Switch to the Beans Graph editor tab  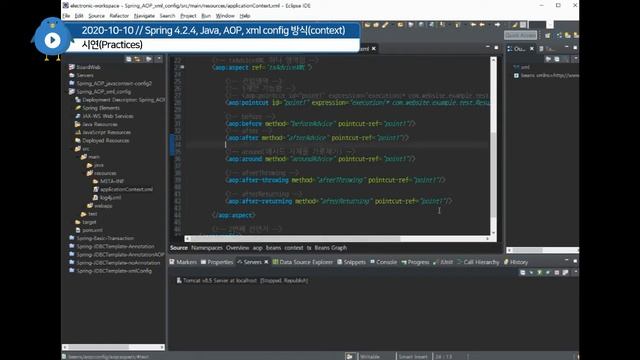(330, 248)
